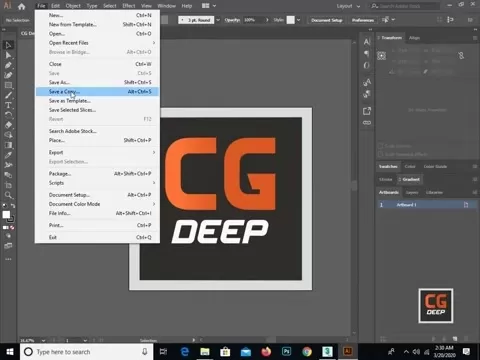The height and width of the screenshot is (360, 480).
Task: Open the arrange documents dropdown
Action: coord(209,6)
